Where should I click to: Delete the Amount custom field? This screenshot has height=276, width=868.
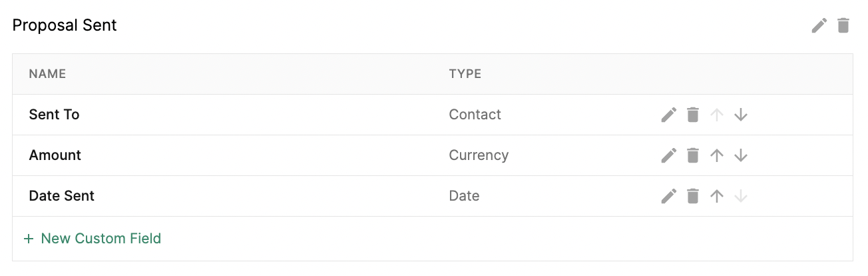coord(693,155)
